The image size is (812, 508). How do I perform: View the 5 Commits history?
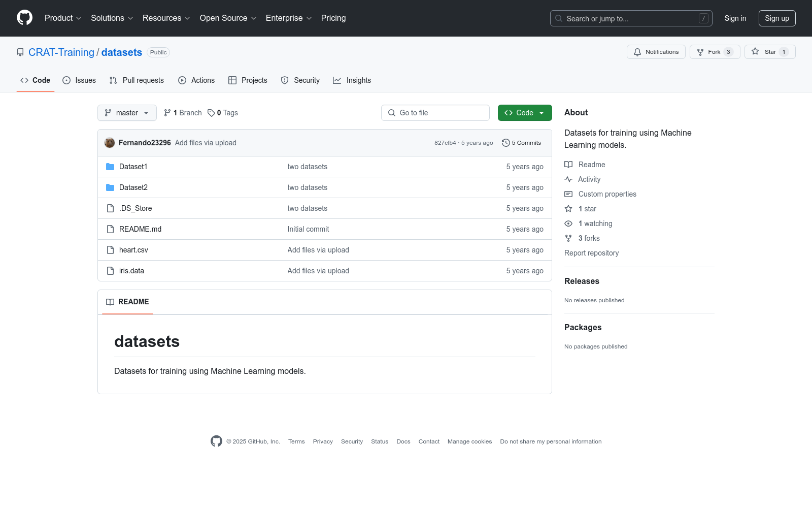(521, 143)
